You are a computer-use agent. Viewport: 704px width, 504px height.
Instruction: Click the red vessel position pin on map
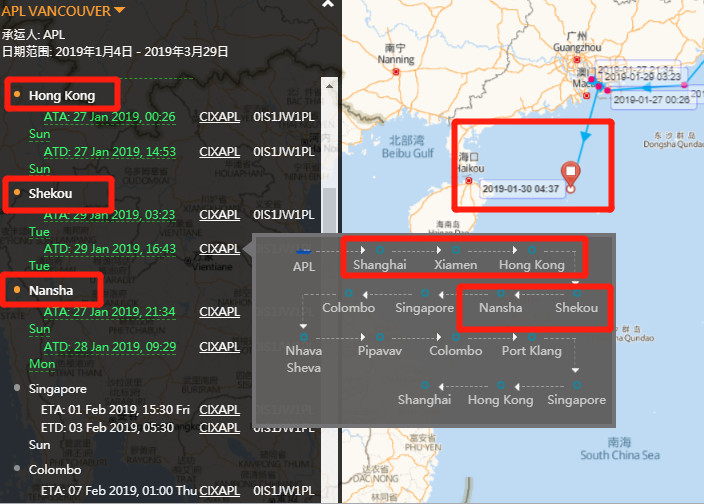point(571,174)
